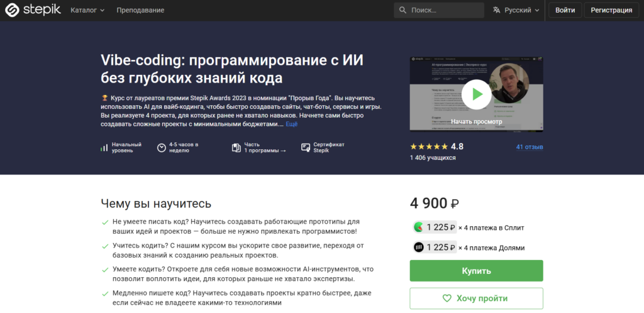This screenshot has height=313, width=644.
Task: Click the Регистрация button
Action: (611, 10)
